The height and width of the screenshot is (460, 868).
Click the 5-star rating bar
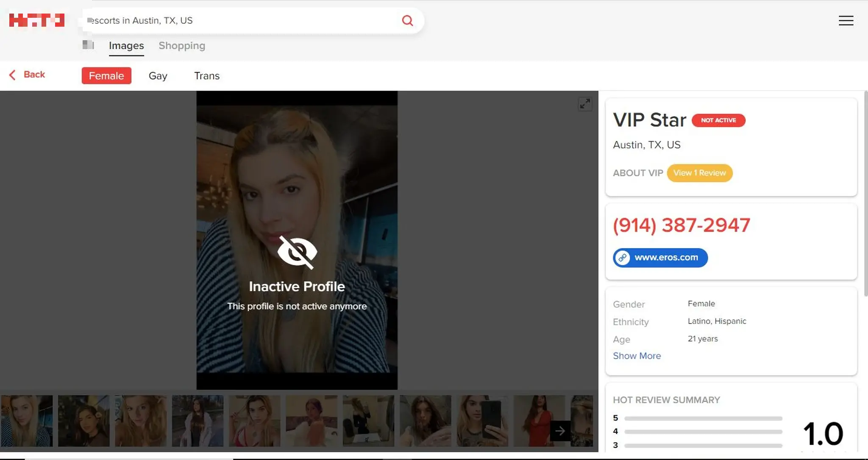pyautogui.click(x=703, y=418)
